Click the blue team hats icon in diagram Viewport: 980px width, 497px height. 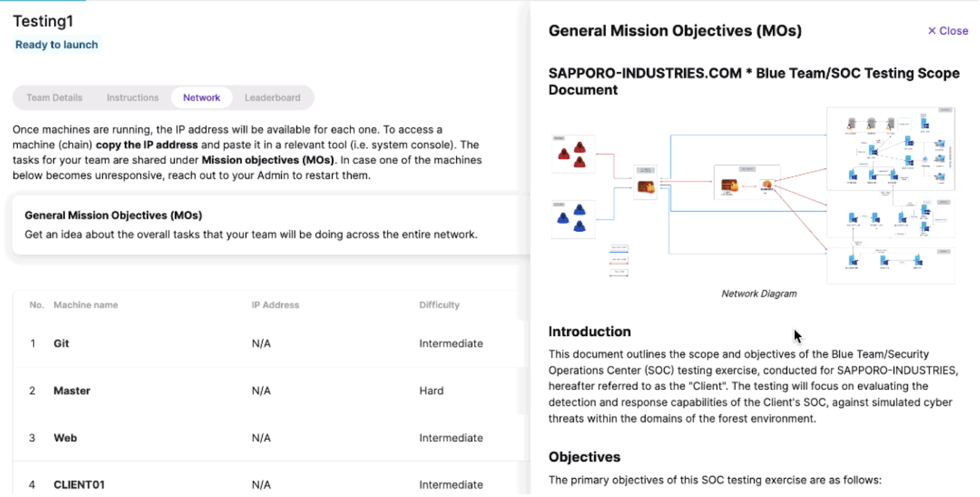(573, 219)
